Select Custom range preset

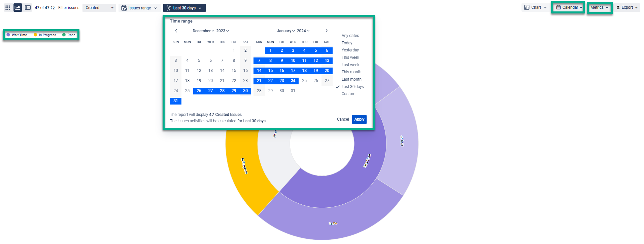[x=348, y=94]
